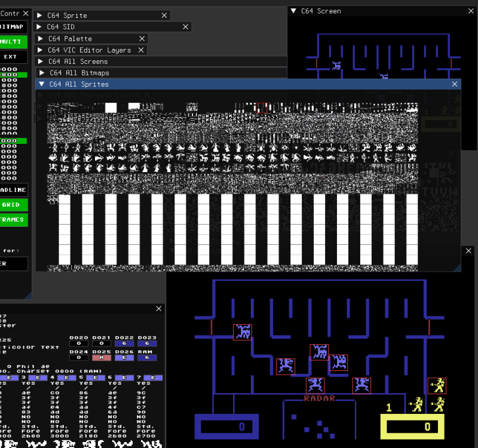Screen dimensions: 478x448
Task: Select the red-outlined sprite in All Sprites grid
Action: [x=261, y=108]
